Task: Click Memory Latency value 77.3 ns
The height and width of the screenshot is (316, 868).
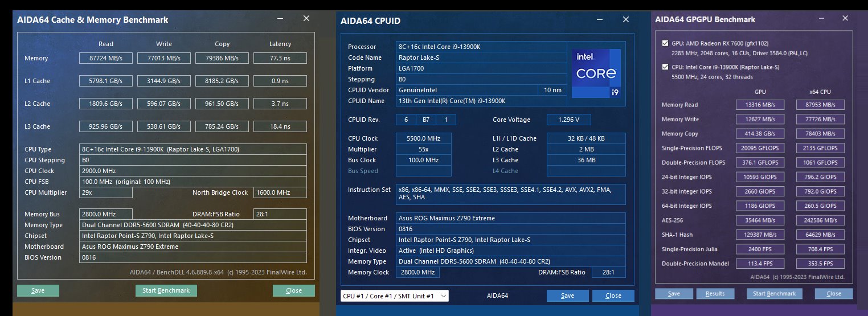Action: (280, 58)
